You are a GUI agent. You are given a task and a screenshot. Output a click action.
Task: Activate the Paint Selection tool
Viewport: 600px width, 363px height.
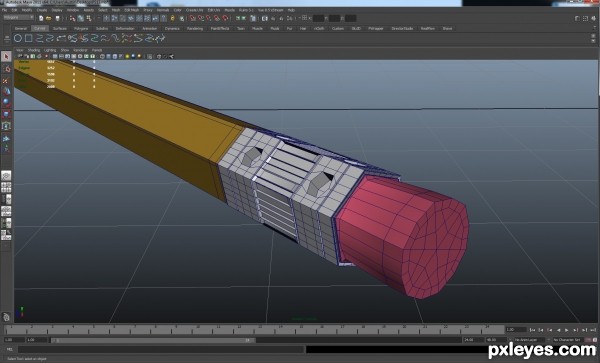coord(6,80)
